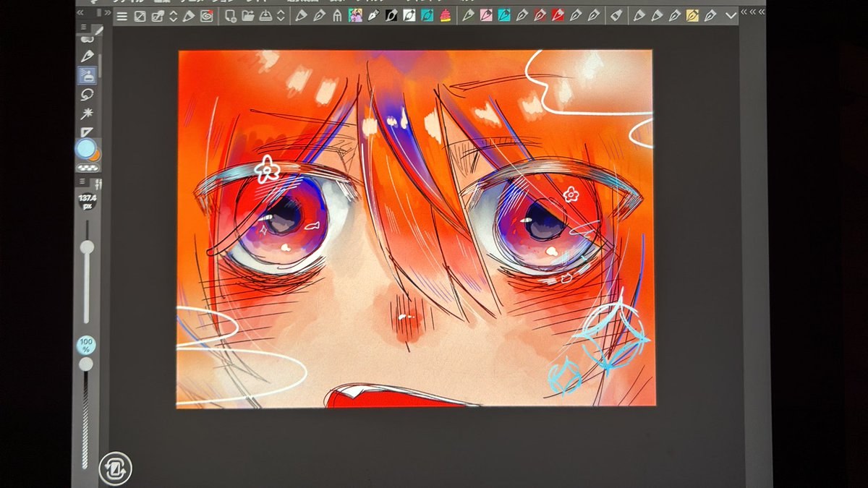The image size is (868, 488).
Task: Select the transparent checkered color
Action: [88, 167]
